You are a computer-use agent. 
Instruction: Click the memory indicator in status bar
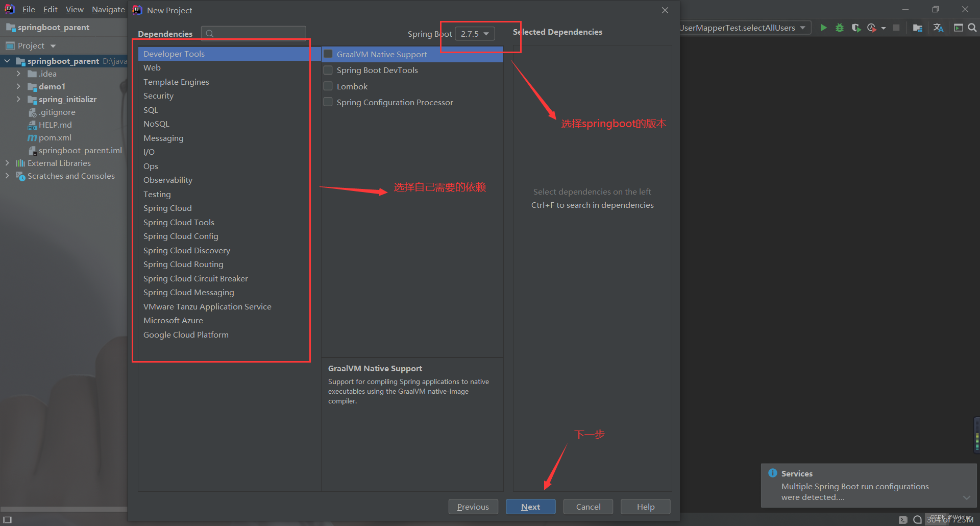point(950,519)
